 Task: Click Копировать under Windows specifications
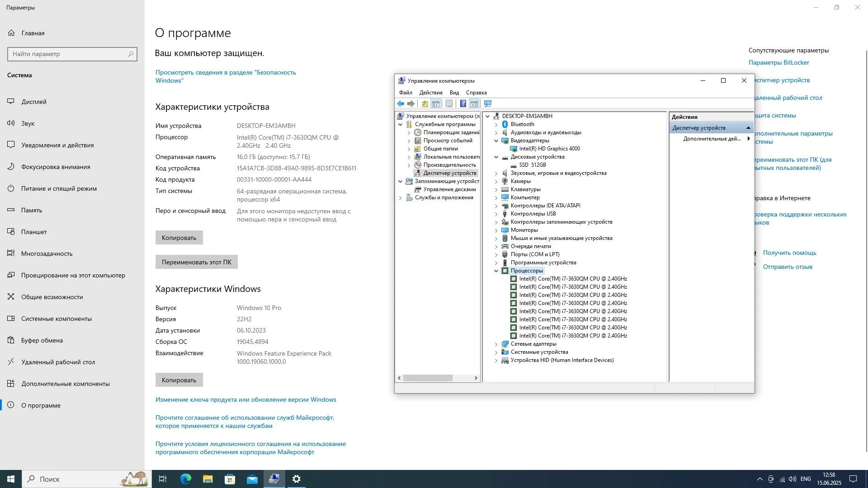[179, 380]
